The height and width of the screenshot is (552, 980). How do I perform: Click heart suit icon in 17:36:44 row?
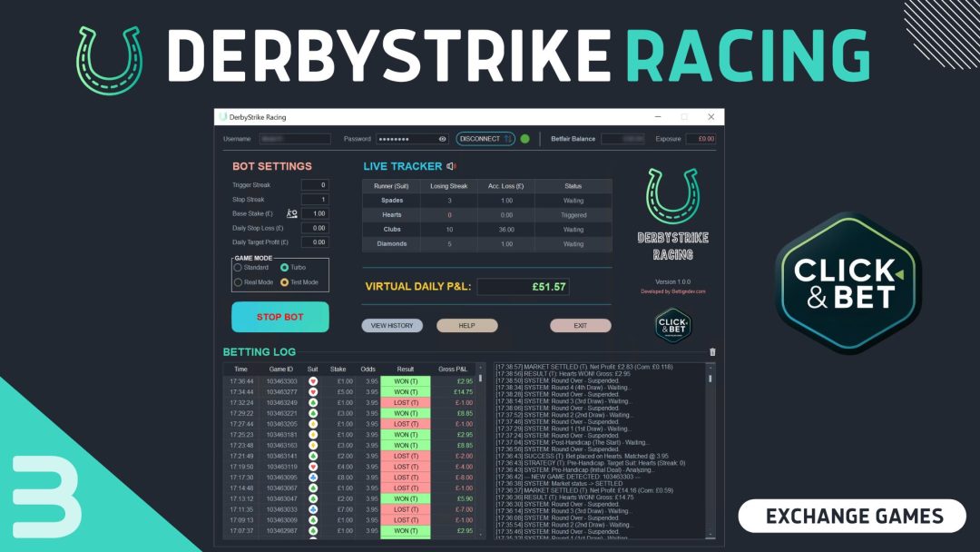tap(312, 381)
